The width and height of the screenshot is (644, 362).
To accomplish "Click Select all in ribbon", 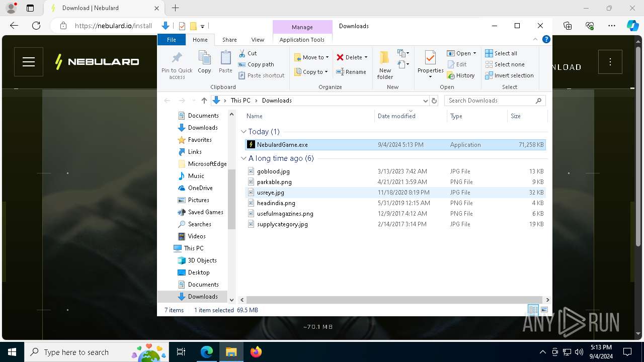I will [x=501, y=53].
